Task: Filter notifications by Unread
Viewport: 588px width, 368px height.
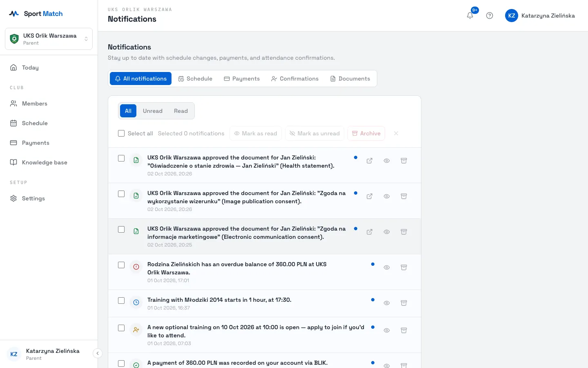Action: click(x=153, y=111)
